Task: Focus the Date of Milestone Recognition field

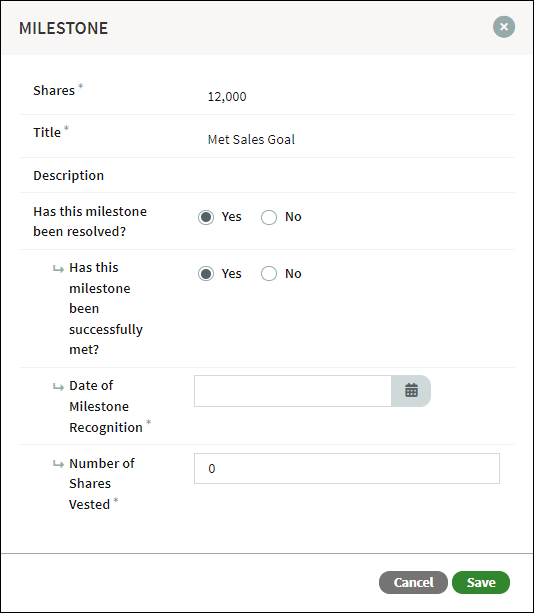Action: pos(293,391)
